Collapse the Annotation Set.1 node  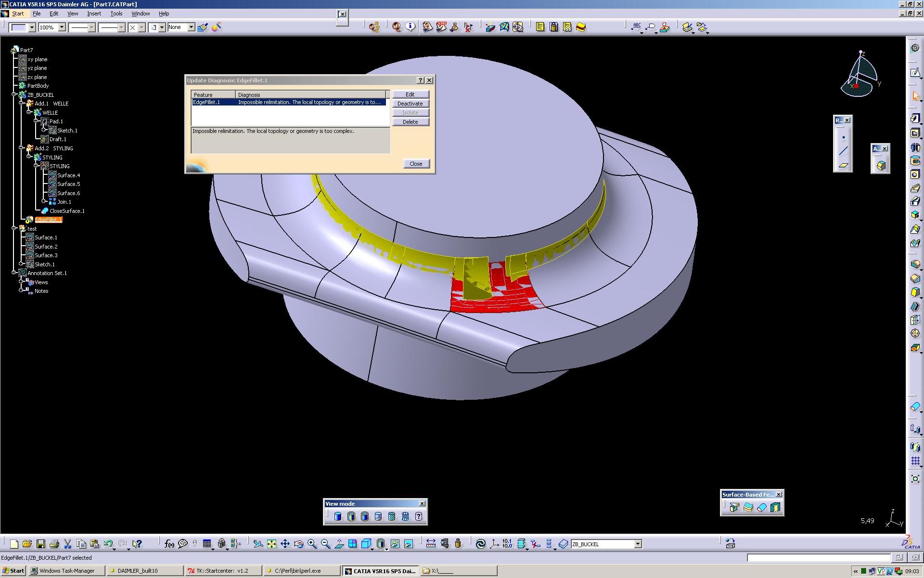tap(14, 273)
